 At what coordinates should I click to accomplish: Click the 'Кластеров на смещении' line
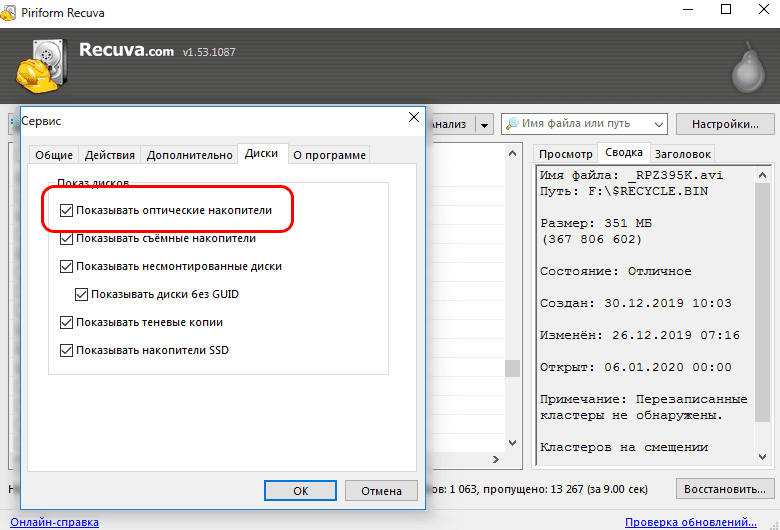[623, 447]
